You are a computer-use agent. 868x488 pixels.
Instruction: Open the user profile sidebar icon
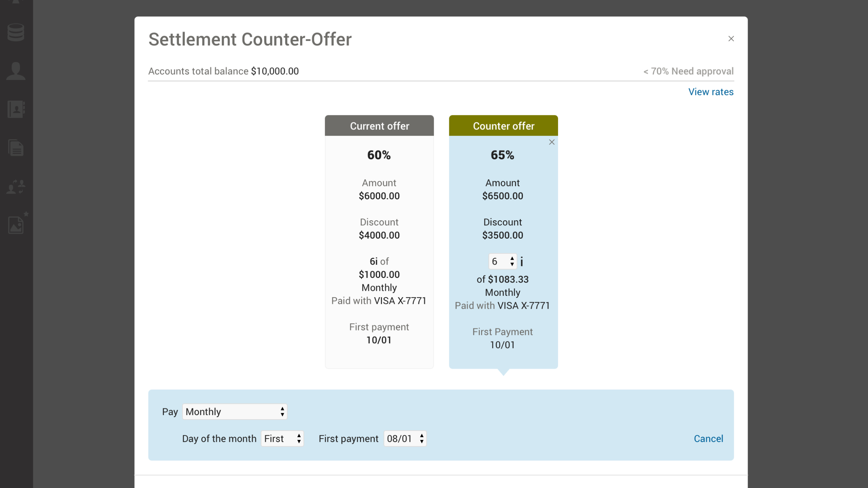[16, 71]
